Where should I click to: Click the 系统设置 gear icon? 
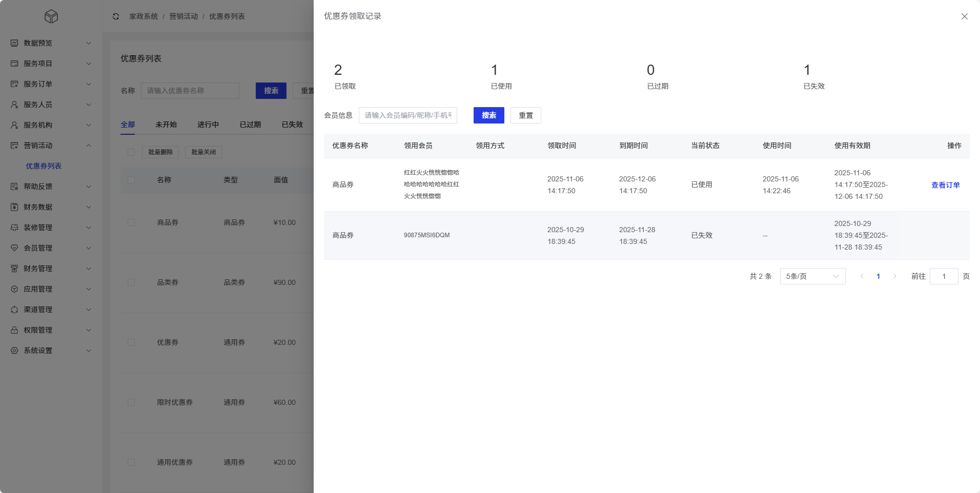(x=14, y=351)
